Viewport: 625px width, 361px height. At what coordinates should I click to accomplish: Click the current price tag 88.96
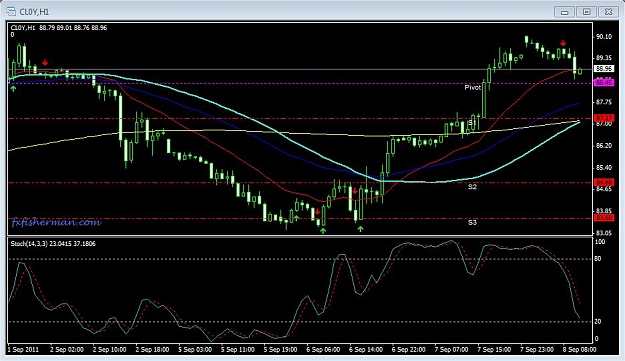click(604, 69)
